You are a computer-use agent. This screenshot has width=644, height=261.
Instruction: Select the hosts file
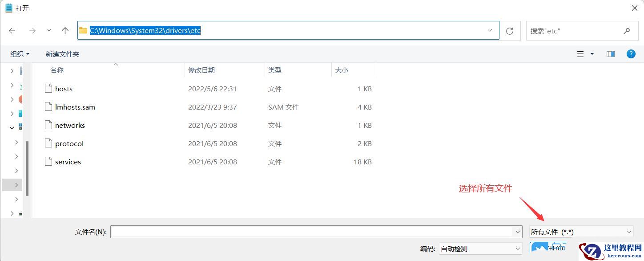click(x=64, y=89)
